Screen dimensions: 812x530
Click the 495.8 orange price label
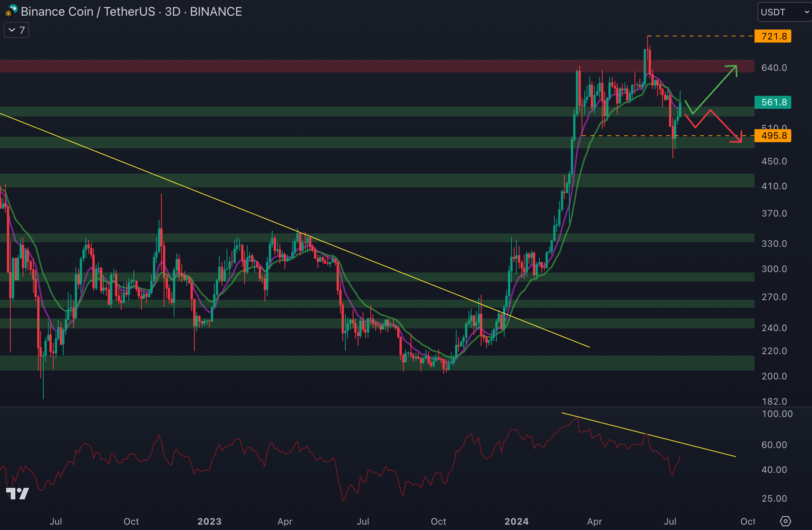[x=772, y=136]
